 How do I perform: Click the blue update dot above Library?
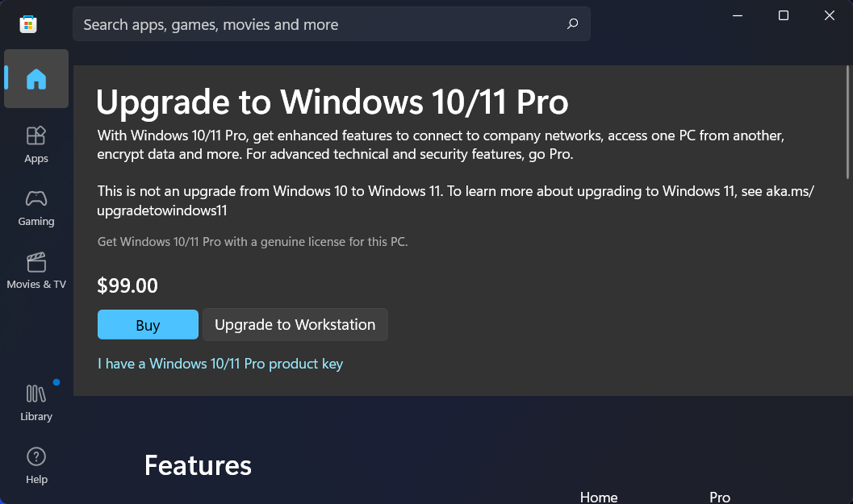(56, 382)
